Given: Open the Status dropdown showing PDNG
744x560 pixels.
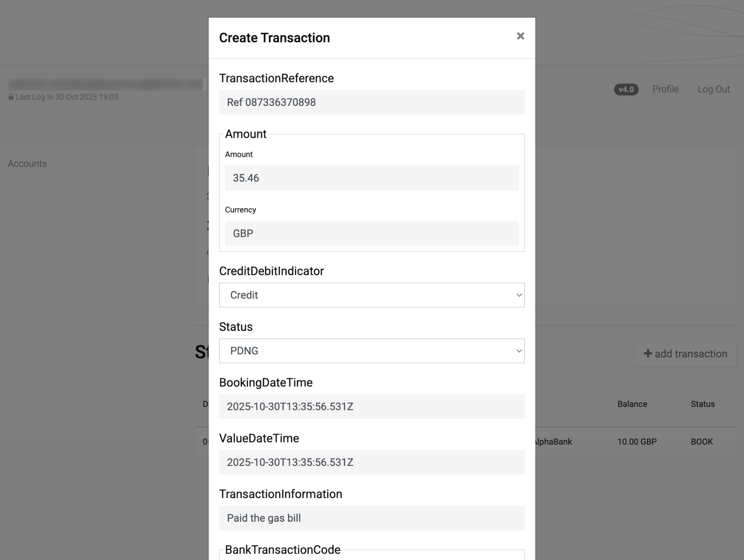Looking at the screenshot, I should pos(372,351).
